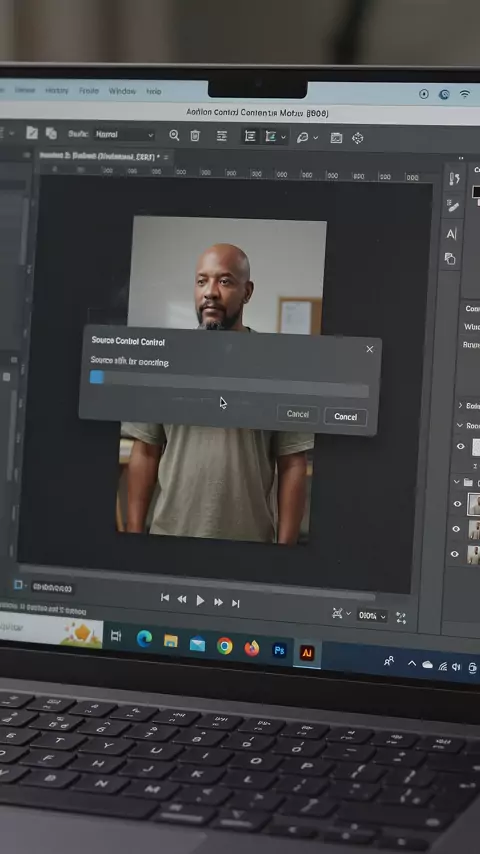Image resolution: width=480 pixels, height=854 pixels.
Task: Click the Mail envelope taskbar icon
Action: [197, 644]
